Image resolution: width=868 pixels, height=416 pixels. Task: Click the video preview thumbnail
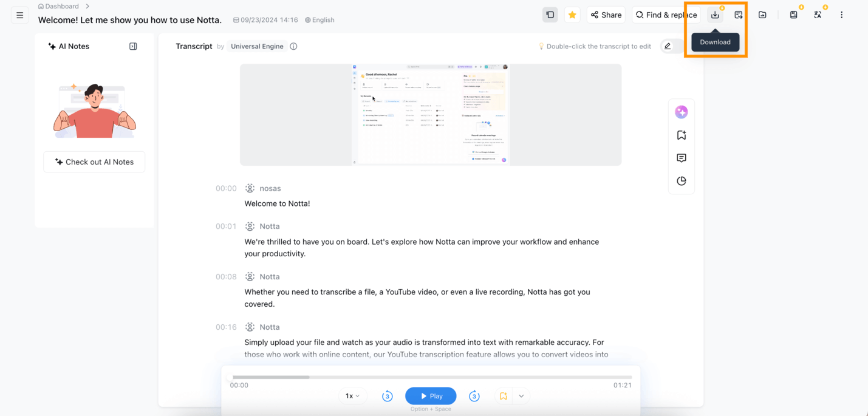[x=431, y=115]
